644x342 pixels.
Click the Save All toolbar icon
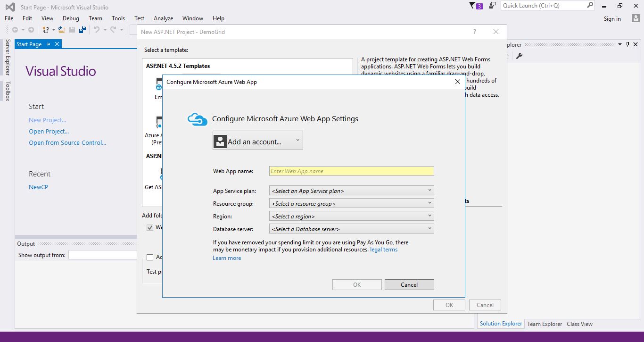click(83, 30)
